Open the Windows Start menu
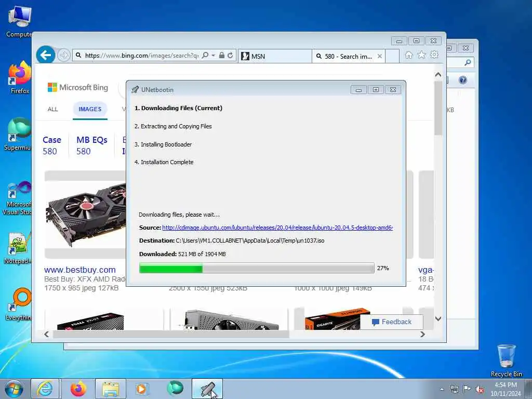The image size is (532, 399). tap(14, 389)
